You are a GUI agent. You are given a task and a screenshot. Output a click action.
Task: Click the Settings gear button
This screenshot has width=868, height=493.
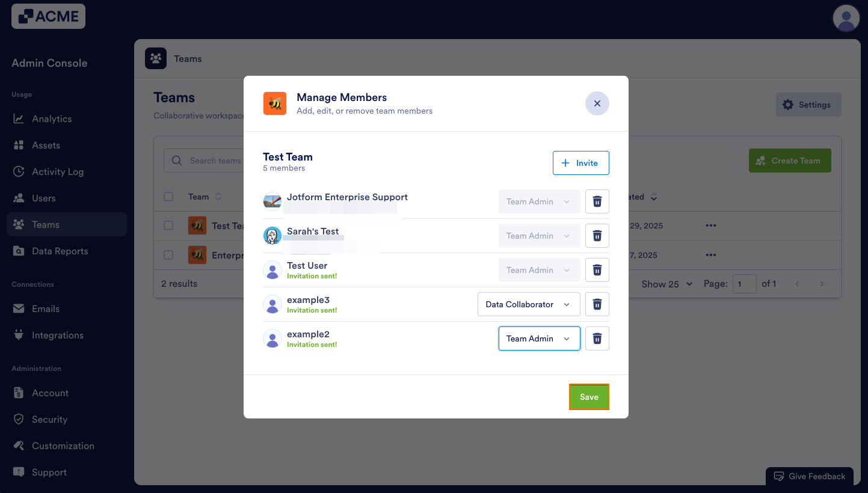(x=808, y=105)
